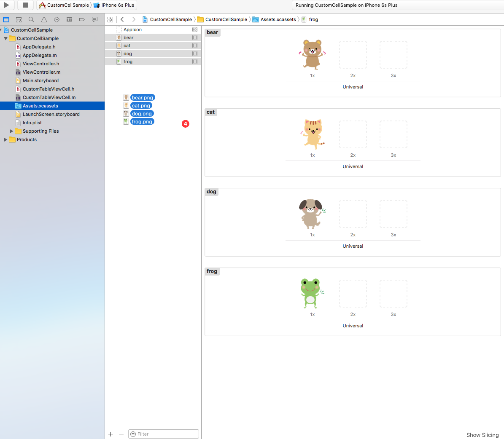Open the Report navigator speech bubble icon
The height and width of the screenshot is (439, 504).
pos(94,19)
